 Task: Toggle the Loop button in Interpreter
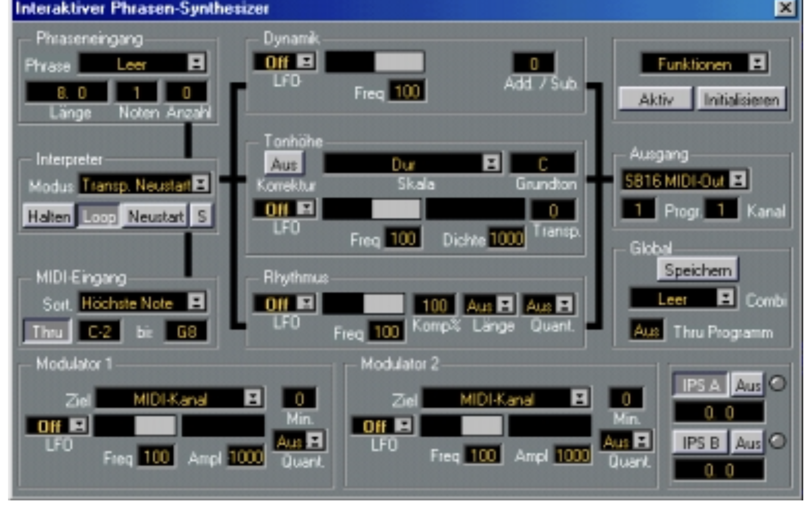point(99,216)
